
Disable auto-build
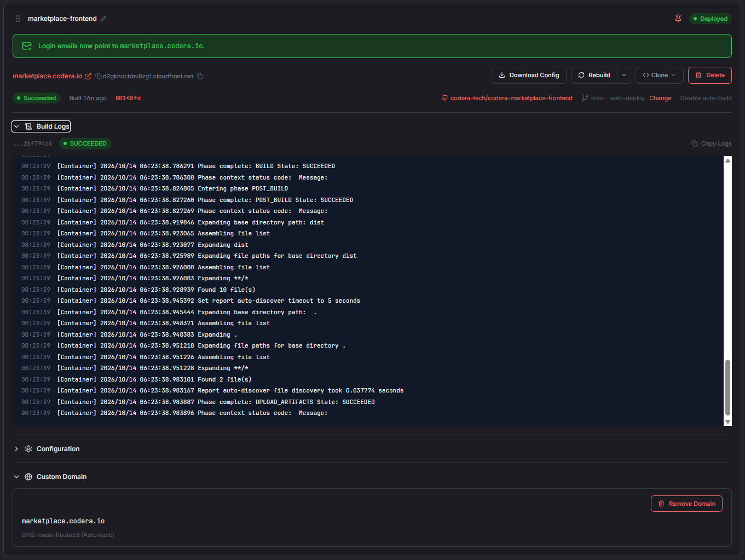706,98
